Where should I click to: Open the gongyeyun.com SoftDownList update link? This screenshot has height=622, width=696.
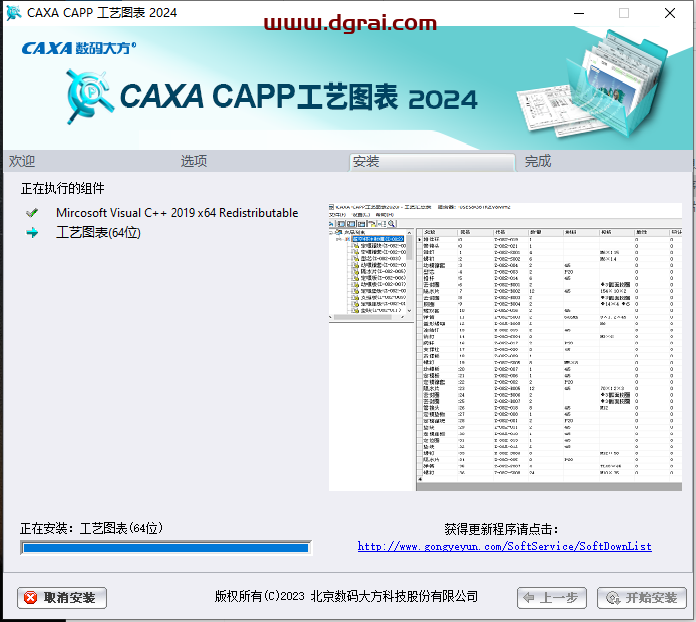coord(505,546)
